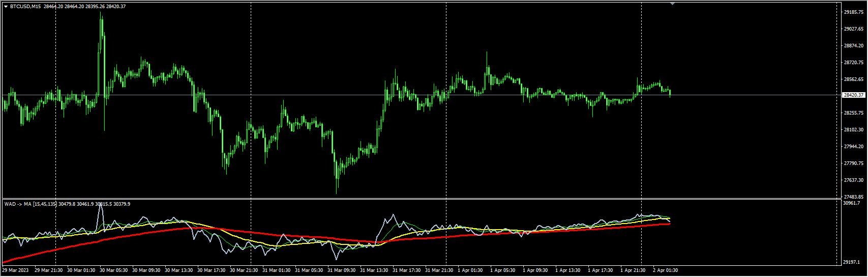
Task: Click the 31 Mar 13:30 time label
Action: (374, 270)
